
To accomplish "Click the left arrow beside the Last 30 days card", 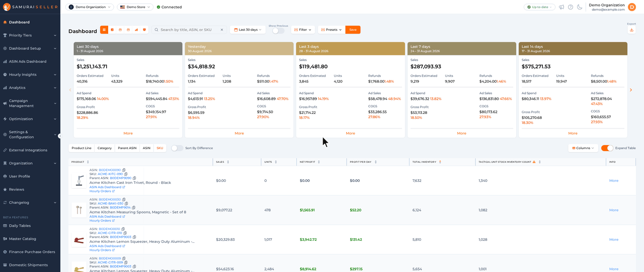I will tap(70, 90).
